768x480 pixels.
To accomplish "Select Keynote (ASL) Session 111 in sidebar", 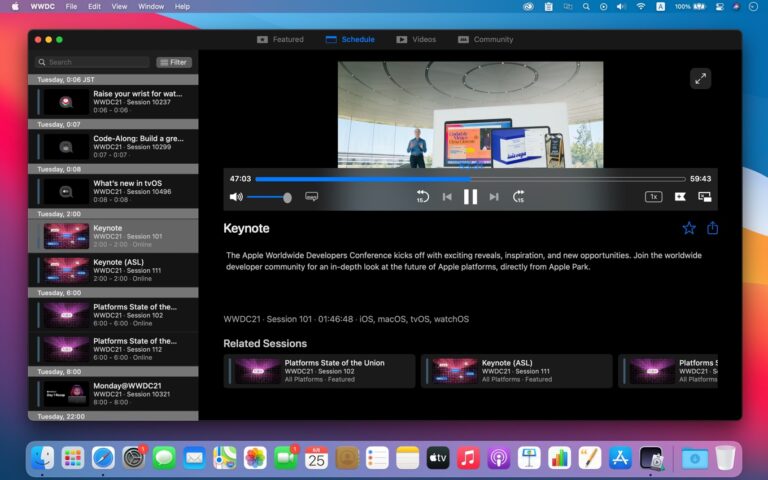I will [113, 270].
